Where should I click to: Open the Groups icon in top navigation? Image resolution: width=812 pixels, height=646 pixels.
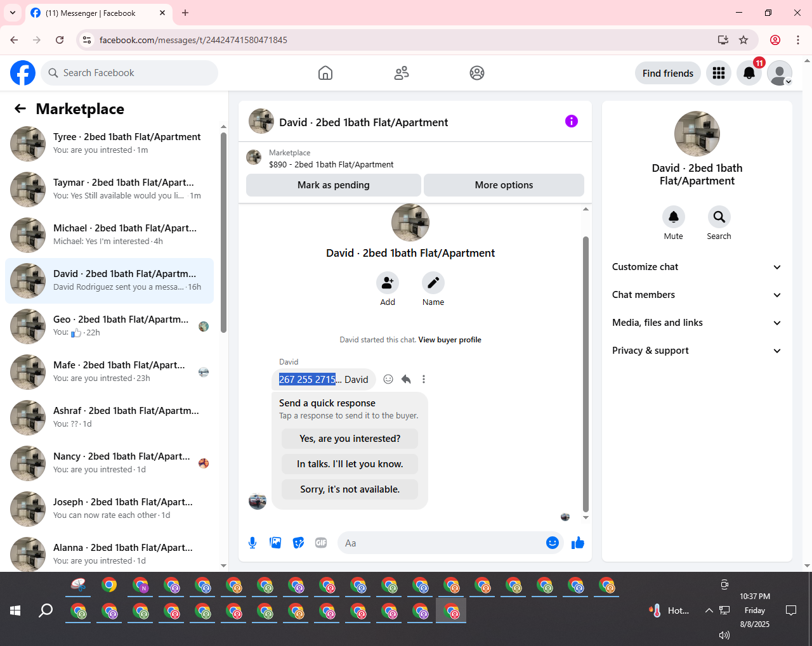[x=477, y=73]
